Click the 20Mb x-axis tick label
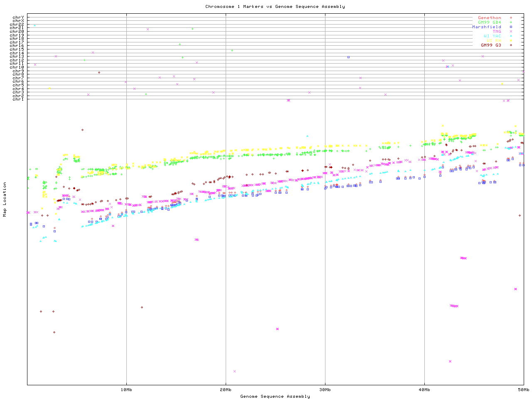 point(226,390)
